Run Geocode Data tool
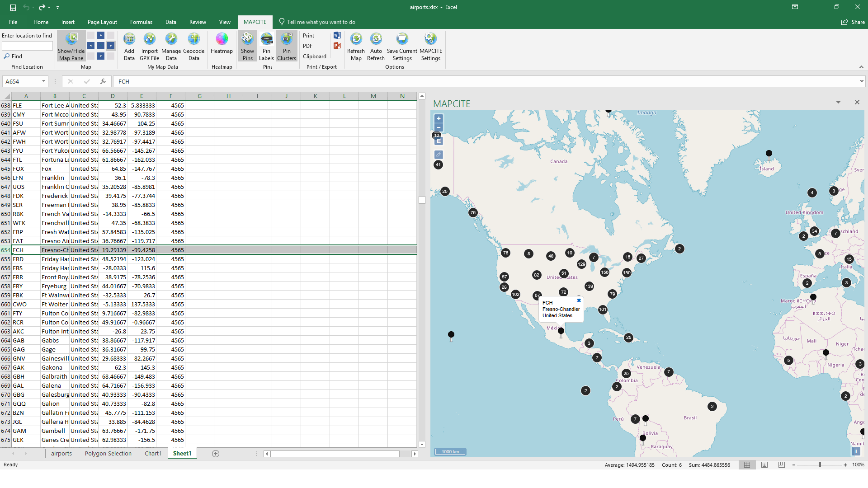 (194, 46)
